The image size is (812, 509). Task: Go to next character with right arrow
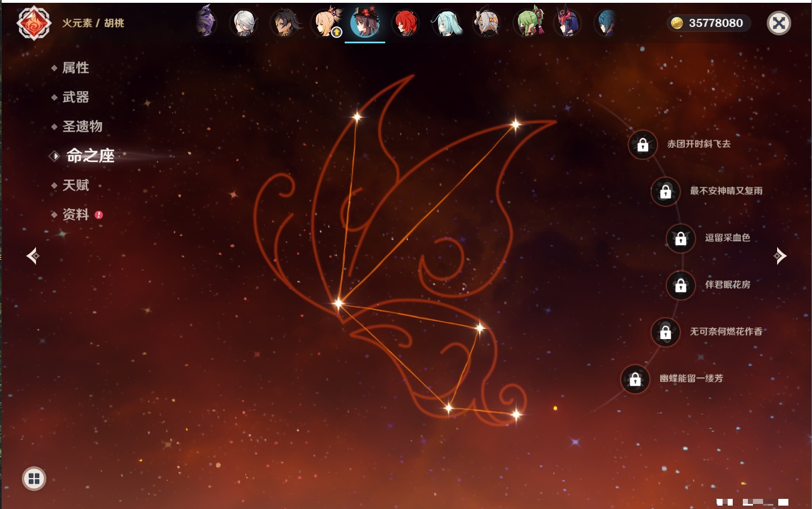(x=780, y=256)
